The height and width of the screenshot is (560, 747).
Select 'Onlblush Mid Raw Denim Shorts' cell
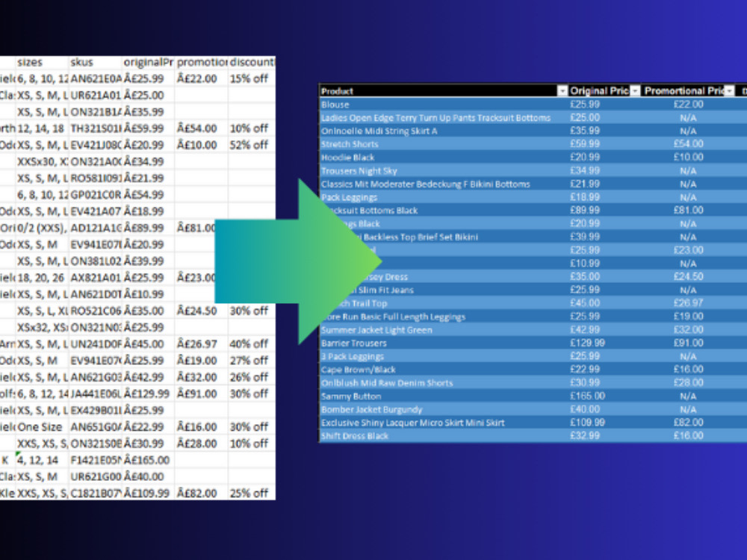pos(444,383)
